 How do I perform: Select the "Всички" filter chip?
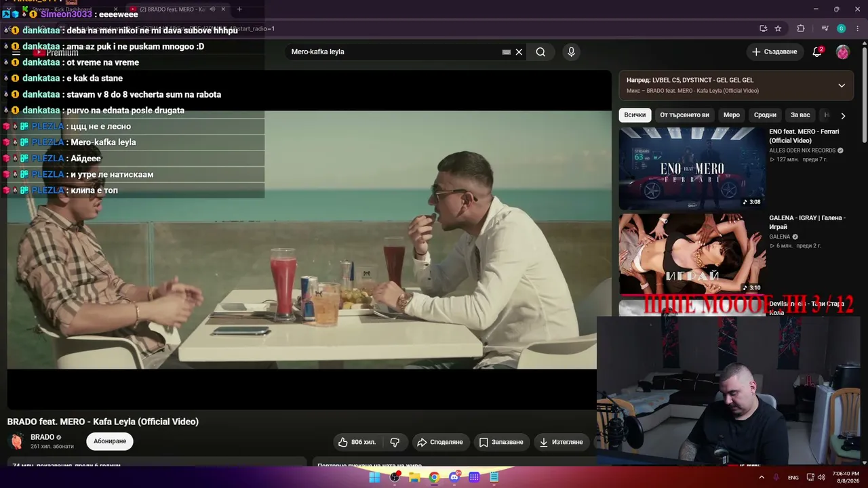635,115
